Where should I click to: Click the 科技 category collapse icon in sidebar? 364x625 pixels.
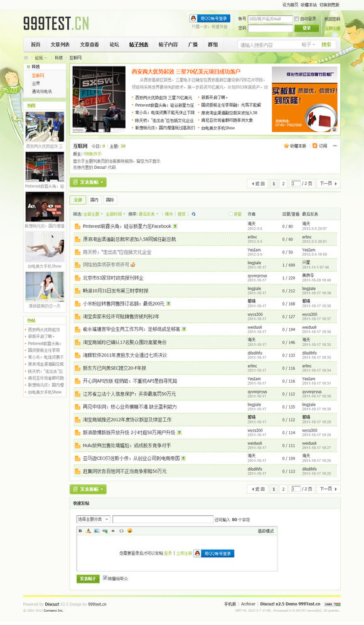pos(28,67)
